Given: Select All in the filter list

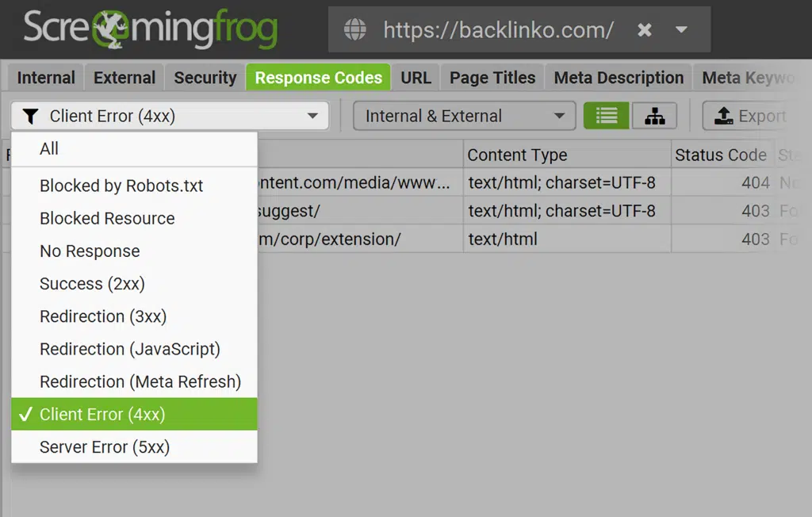Looking at the screenshot, I should 49,148.
